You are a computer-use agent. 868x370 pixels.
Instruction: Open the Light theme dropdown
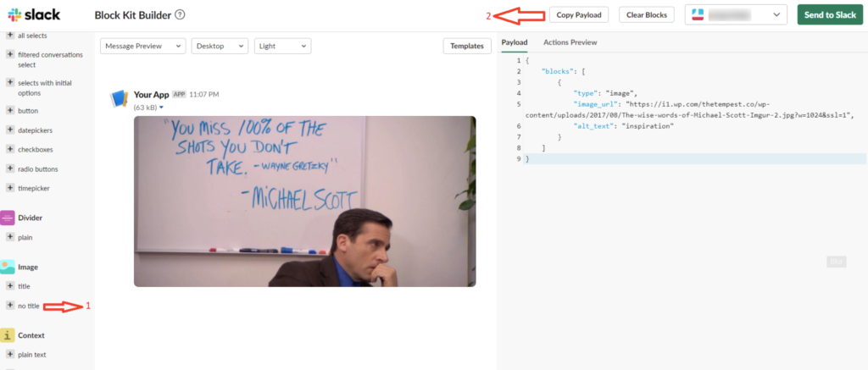point(282,47)
